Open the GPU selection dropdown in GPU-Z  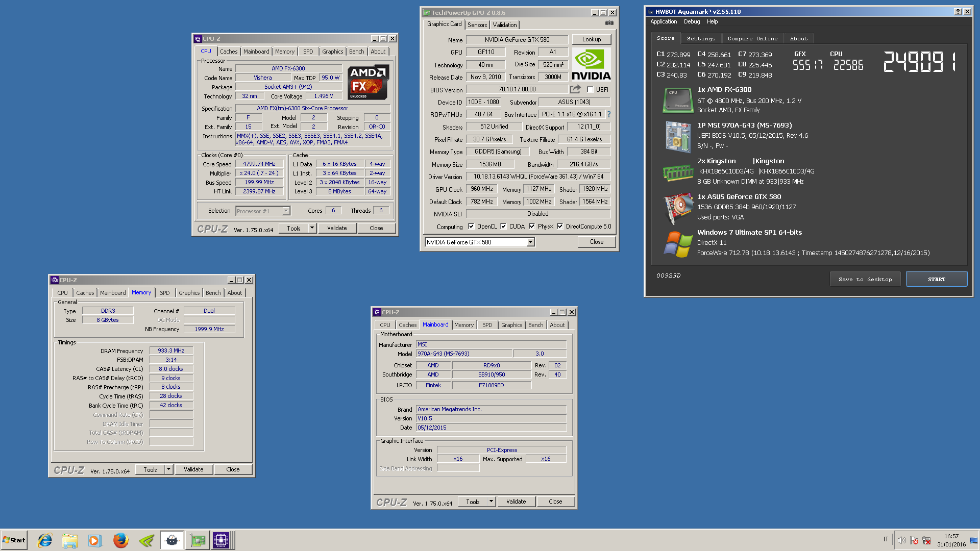click(x=530, y=242)
